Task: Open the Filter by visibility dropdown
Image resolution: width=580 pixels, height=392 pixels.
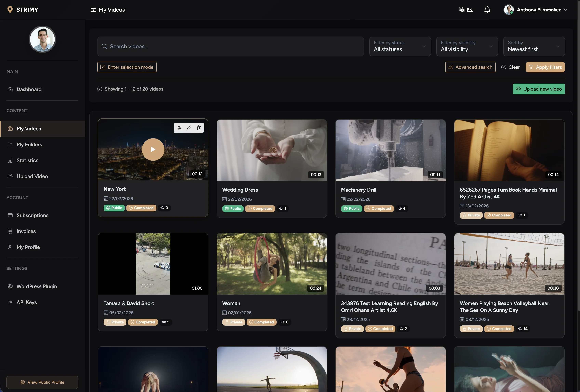Action: coord(467,46)
